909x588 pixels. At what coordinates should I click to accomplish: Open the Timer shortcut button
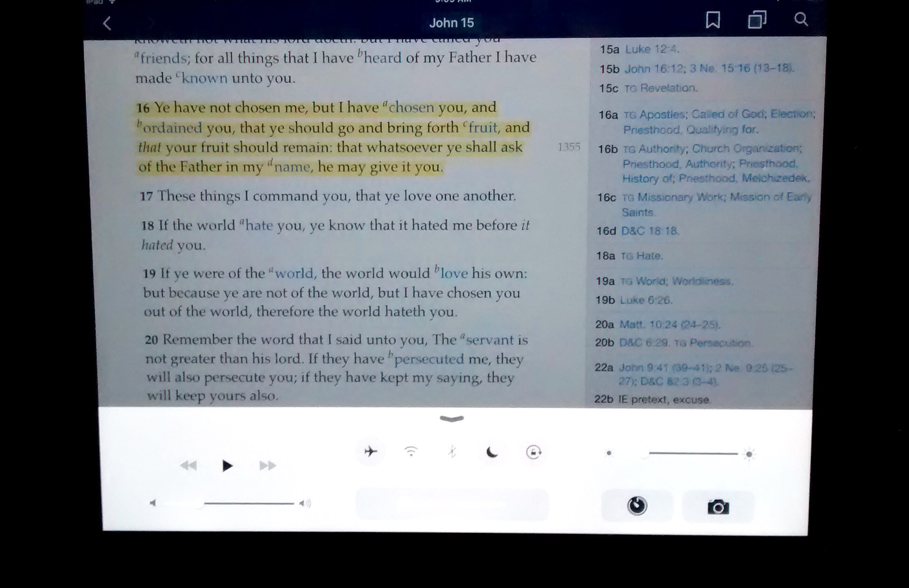coord(637,506)
